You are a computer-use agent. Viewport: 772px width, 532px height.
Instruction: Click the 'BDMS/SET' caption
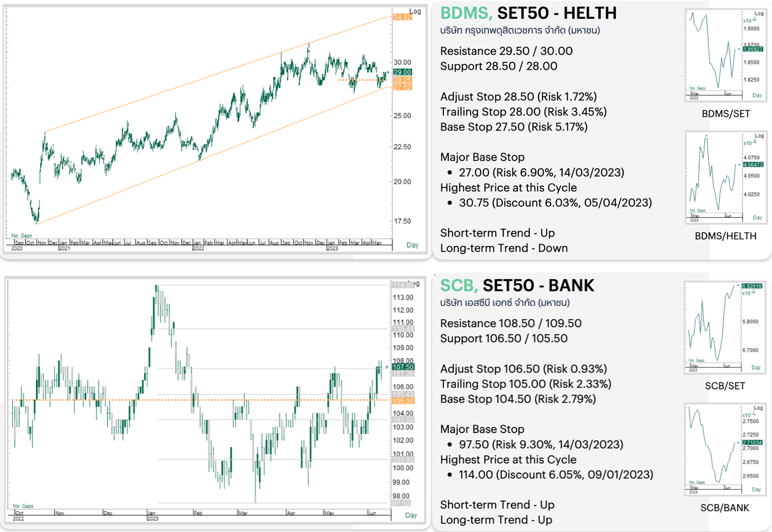(725, 113)
